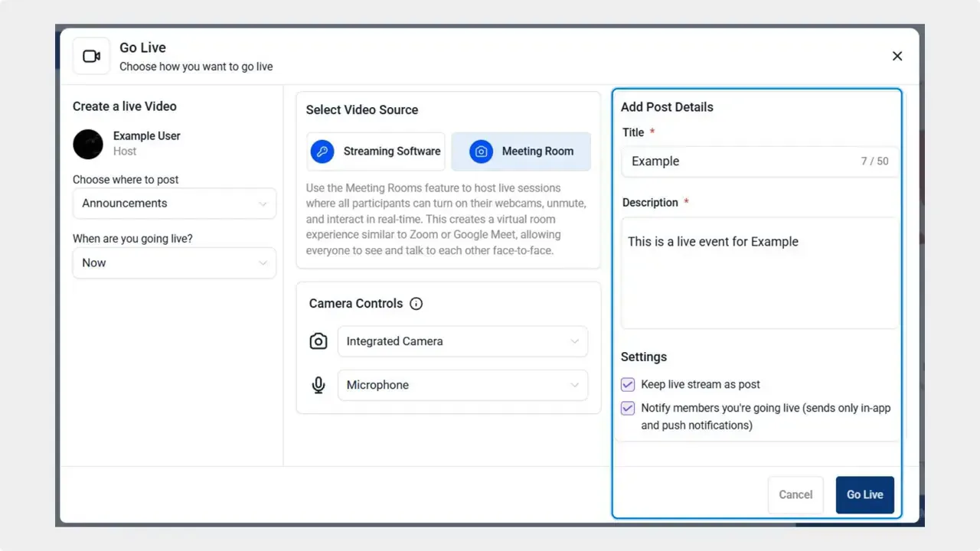
Task: Open the Integrated Camera dropdown
Action: coord(462,341)
